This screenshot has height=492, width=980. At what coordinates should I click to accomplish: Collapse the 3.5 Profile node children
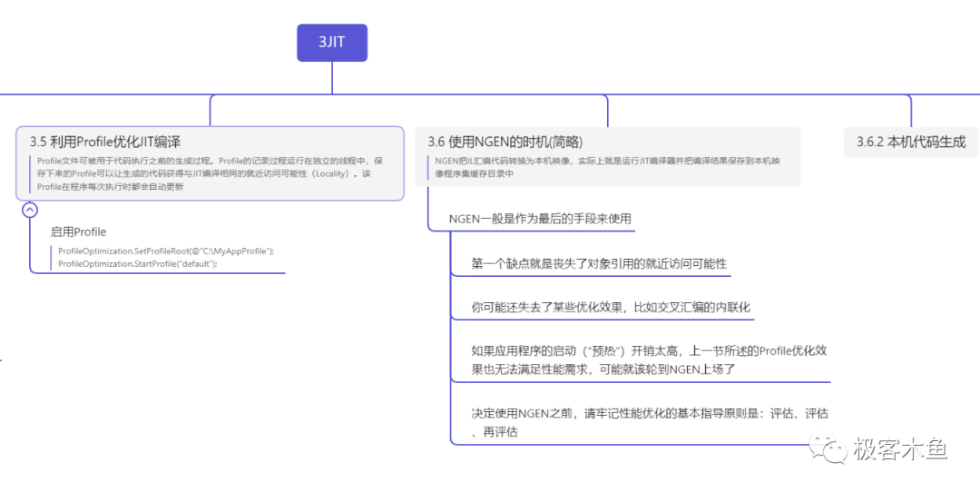[x=30, y=210]
